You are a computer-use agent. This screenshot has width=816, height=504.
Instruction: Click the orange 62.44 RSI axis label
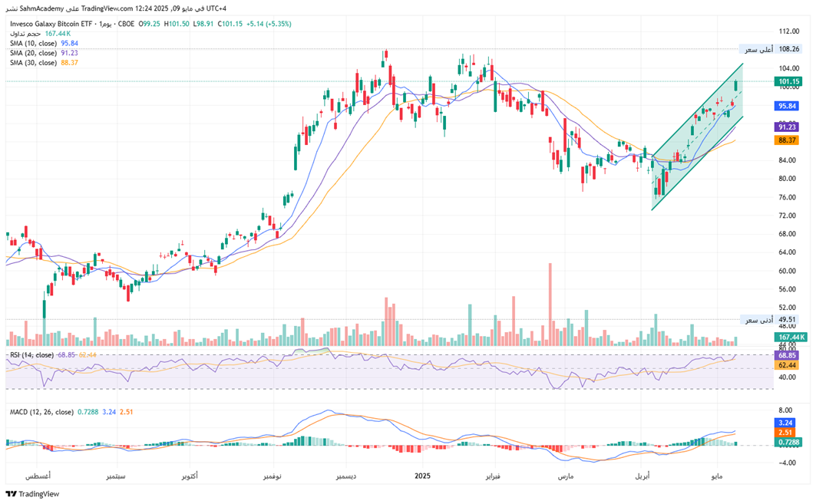click(x=787, y=366)
